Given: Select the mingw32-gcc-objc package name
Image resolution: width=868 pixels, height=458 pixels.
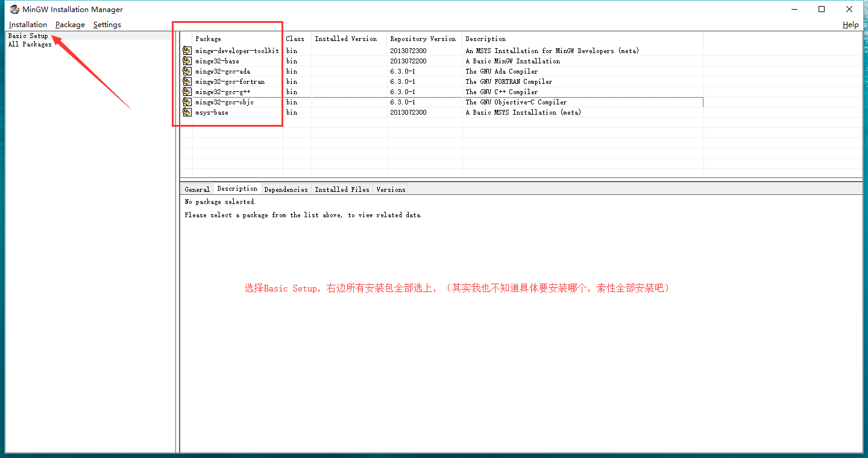Looking at the screenshot, I should click(224, 102).
